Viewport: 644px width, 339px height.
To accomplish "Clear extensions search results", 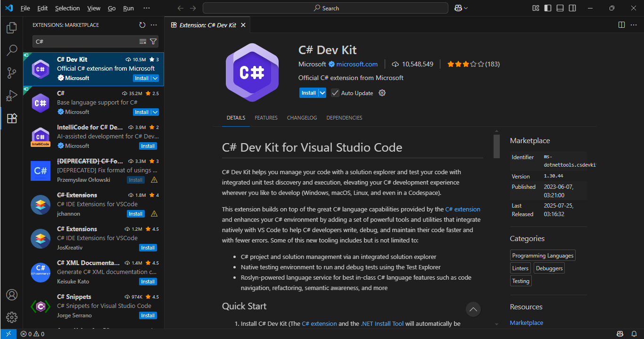I will coord(143,41).
